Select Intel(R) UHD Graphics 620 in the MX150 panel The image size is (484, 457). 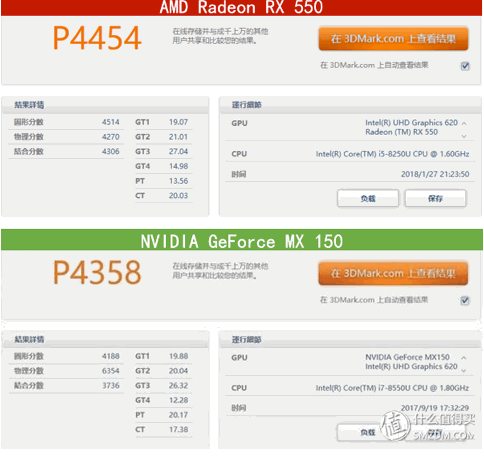click(x=412, y=367)
